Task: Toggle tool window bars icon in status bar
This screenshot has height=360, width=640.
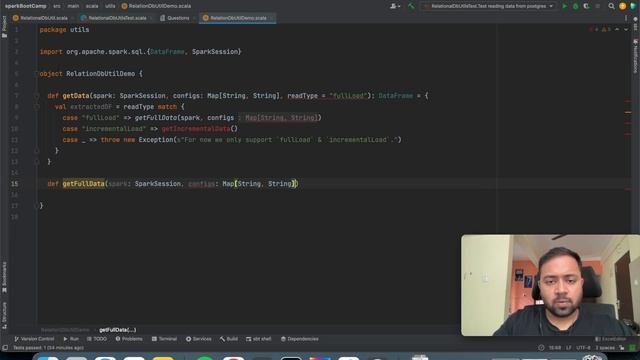Action: (5, 348)
